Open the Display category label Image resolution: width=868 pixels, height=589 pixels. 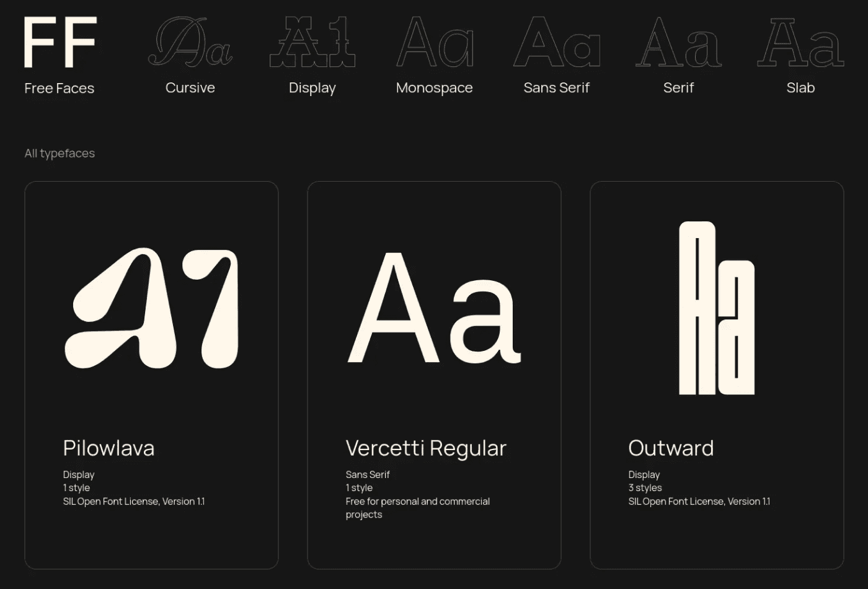click(312, 88)
